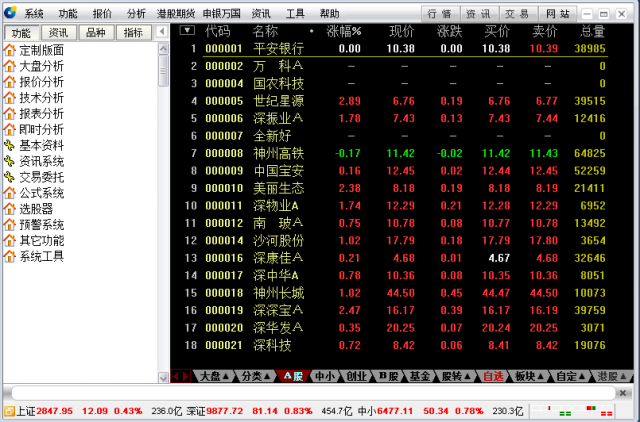This screenshot has width=640, height=422.
Task: Click the house icon beside 大盘分析
Action: tap(10, 66)
